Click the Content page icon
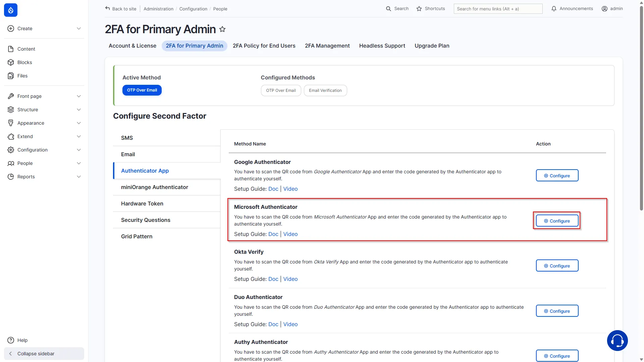This screenshot has width=644, height=362. point(11,49)
